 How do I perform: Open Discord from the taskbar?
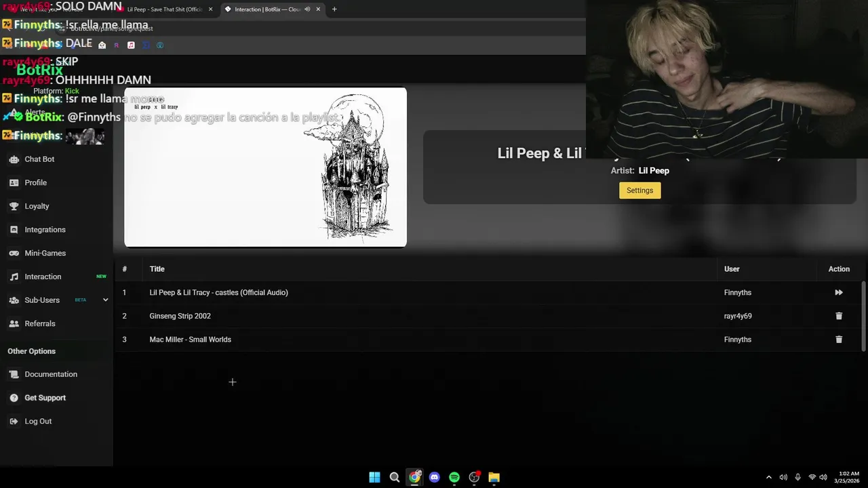point(434,477)
